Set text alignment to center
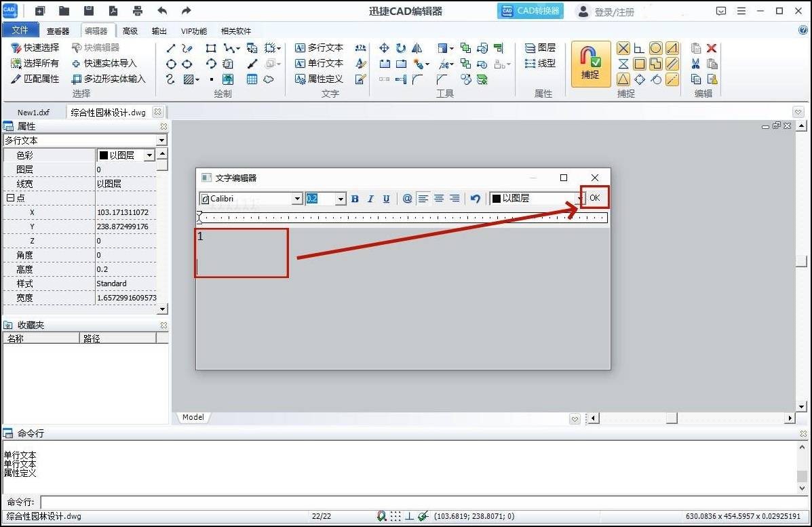812x527 pixels. click(439, 198)
